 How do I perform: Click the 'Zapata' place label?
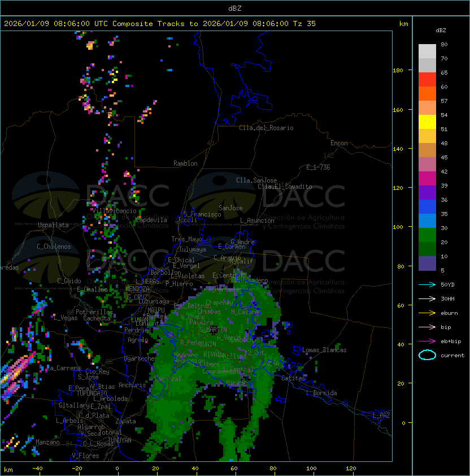tap(125, 421)
